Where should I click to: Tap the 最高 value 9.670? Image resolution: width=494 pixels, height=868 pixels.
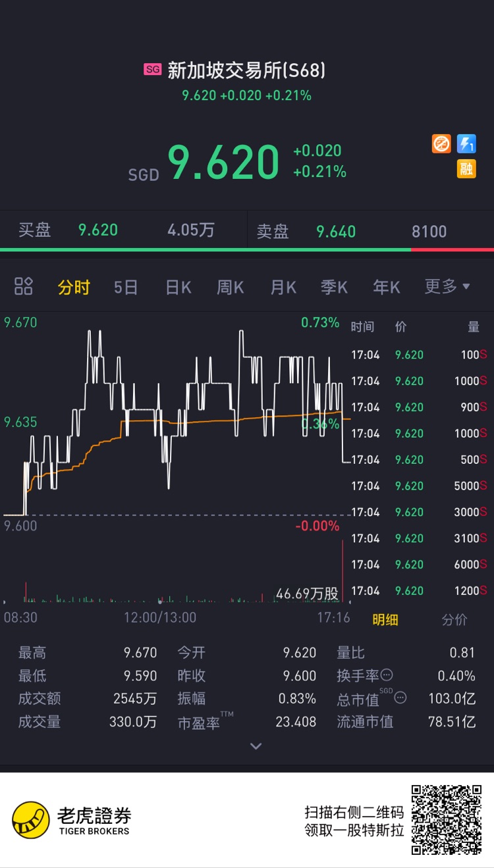tap(140, 653)
